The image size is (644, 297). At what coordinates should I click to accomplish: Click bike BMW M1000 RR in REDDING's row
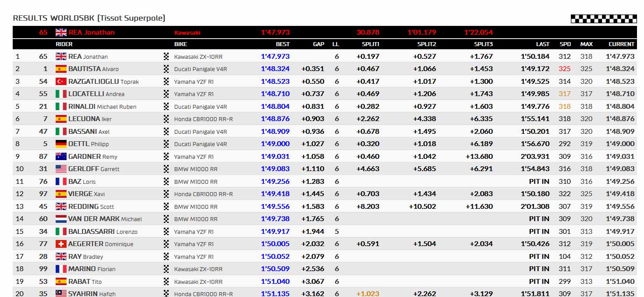pyautogui.click(x=196, y=207)
